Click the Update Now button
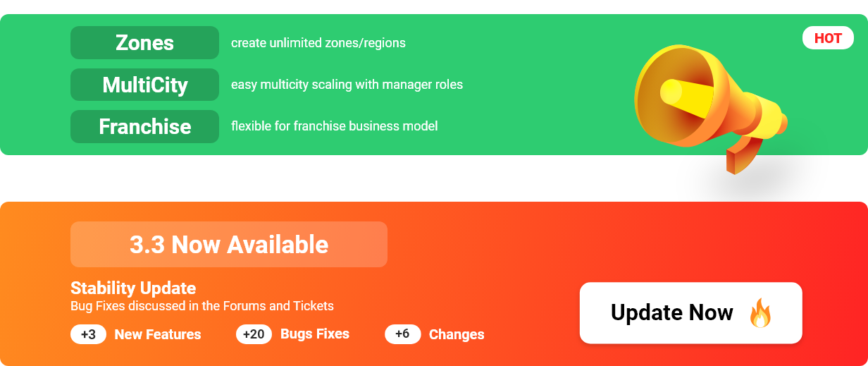Image resolution: width=868 pixels, height=366 pixels. 690,313
